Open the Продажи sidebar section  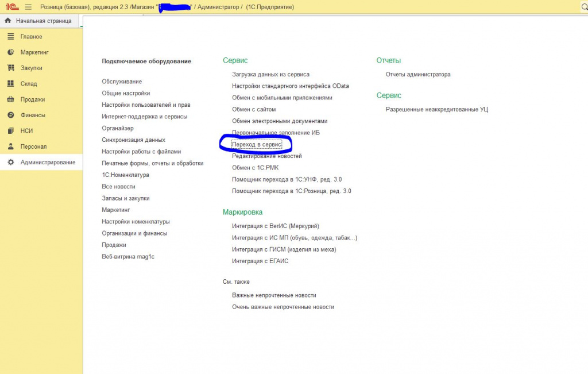tap(33, 99)
